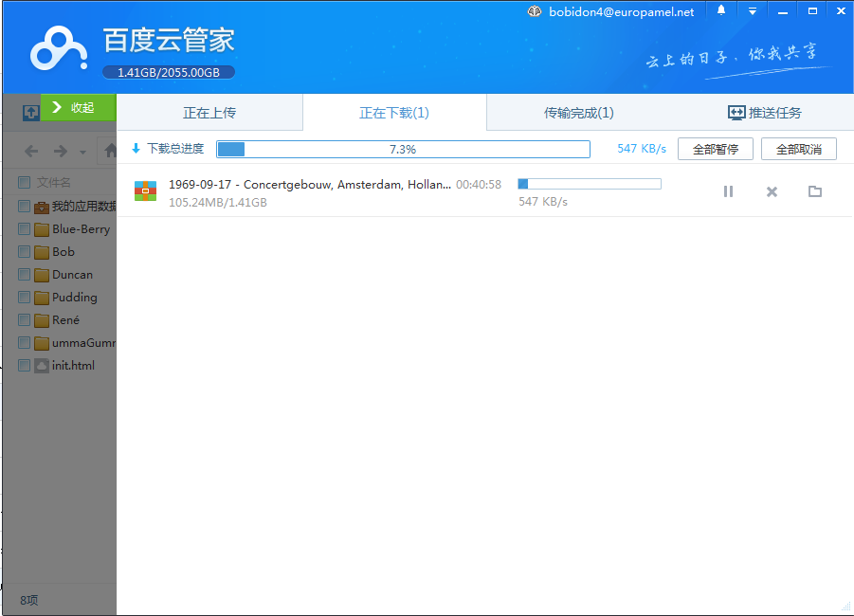Open the 传输完成(1) completed tab

pos(578,113)
